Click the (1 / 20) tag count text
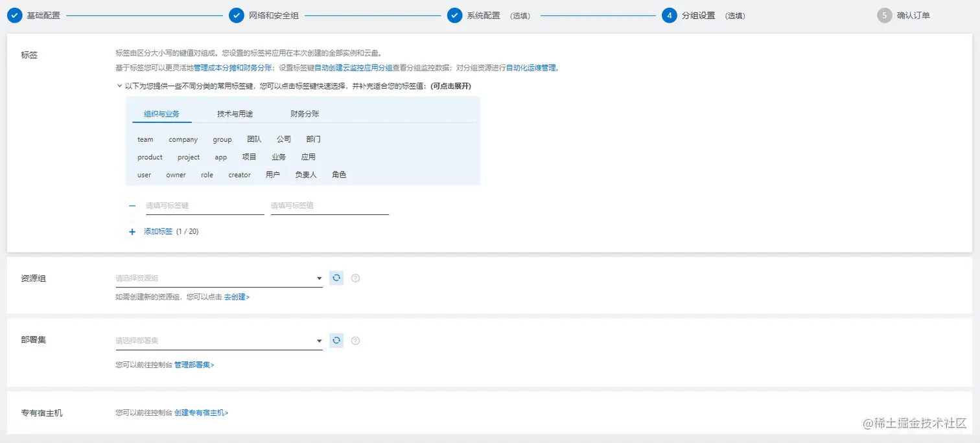The image size is (980, 443). [187, 231]
